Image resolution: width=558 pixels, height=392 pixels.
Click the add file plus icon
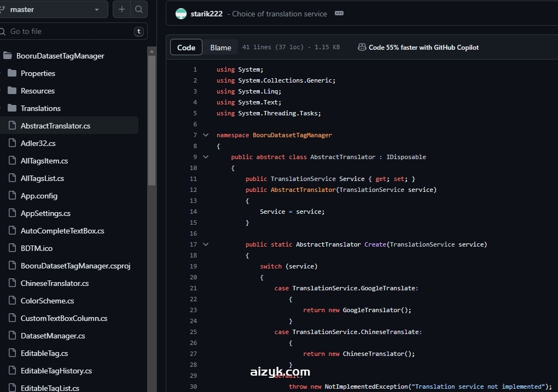click(121, 9)
